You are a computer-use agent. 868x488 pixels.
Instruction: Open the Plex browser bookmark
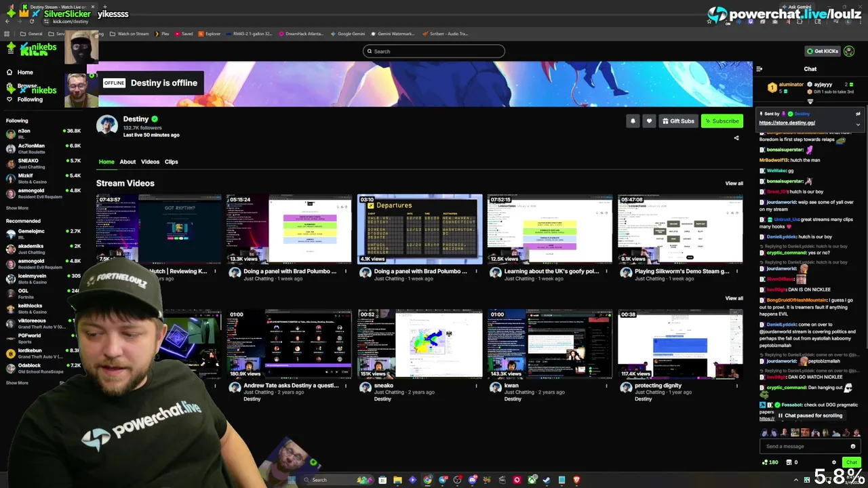161,34
